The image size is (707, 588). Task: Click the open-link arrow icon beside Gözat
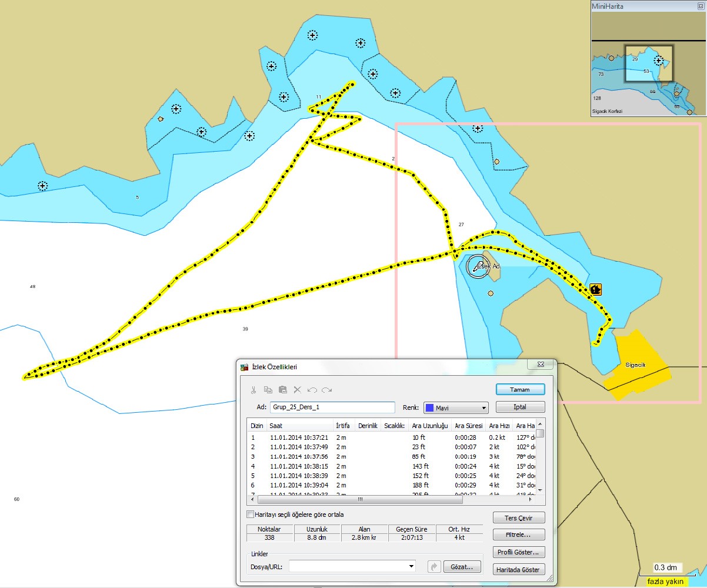tap(434, 567)
